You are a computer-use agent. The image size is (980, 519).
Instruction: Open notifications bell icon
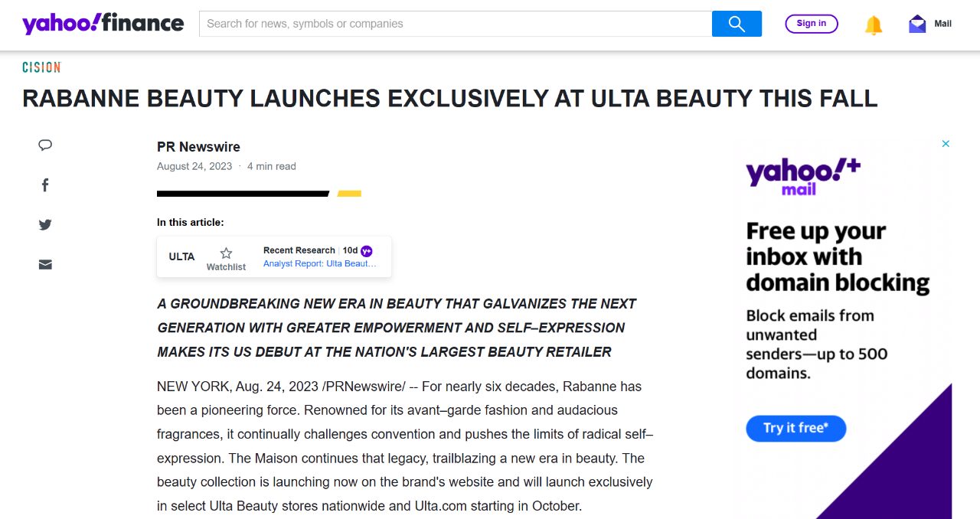[x=874, y=24]
